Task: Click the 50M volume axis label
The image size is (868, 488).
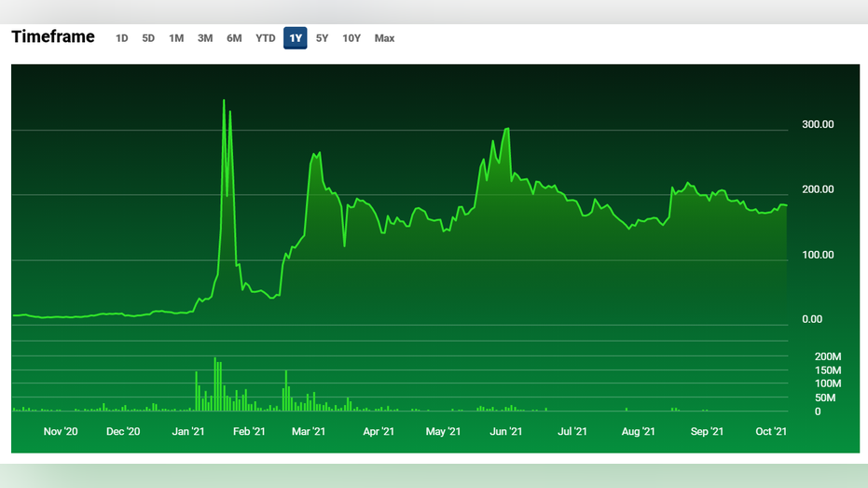Action: tap(825, 397)
